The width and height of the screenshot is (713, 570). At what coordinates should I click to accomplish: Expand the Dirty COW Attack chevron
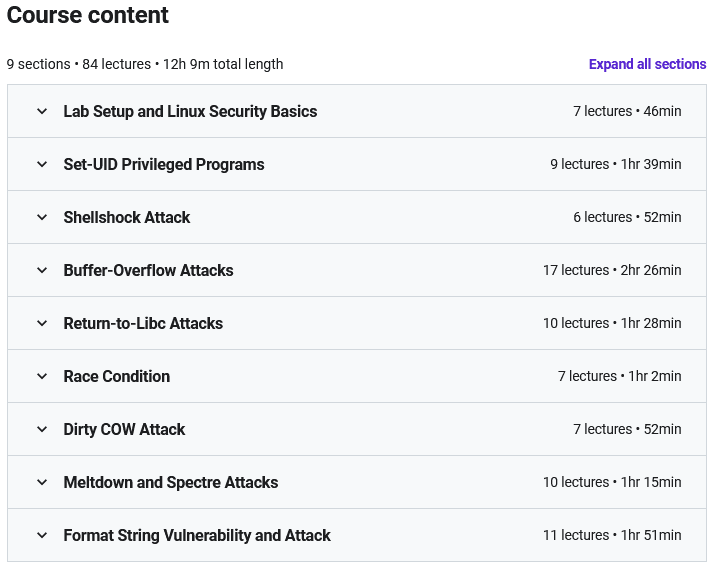click(42, 429)
